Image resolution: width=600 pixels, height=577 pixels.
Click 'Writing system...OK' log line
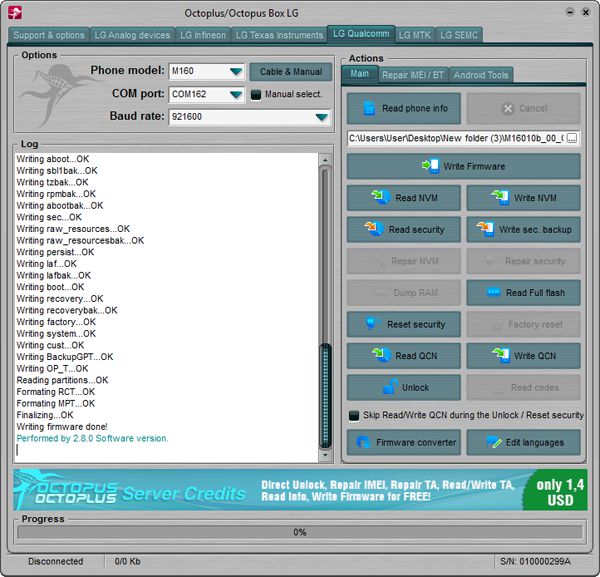[x=56, y=334]
